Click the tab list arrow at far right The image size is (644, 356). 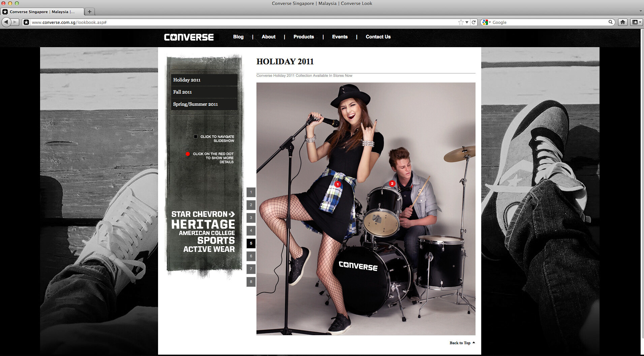641,11
